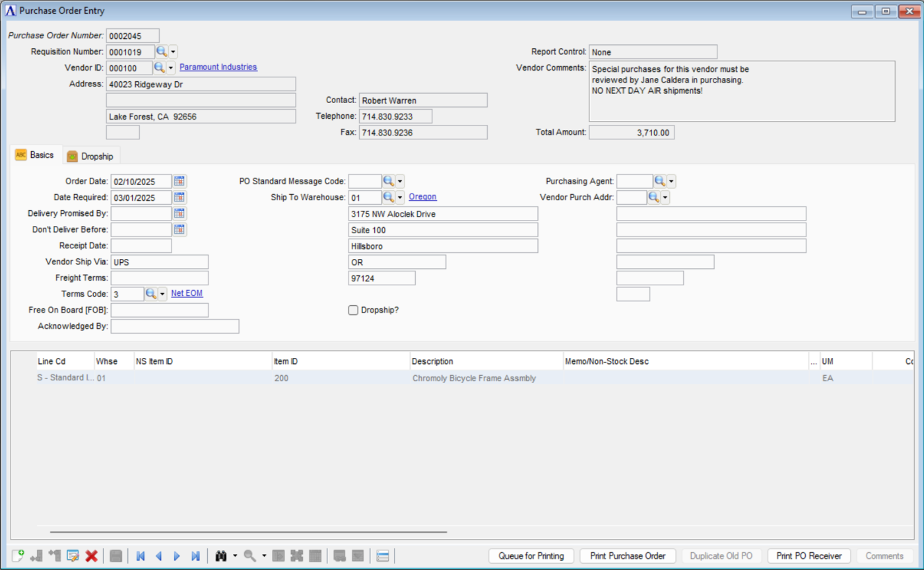
Task: Enable the Dropship? checkbox
Action: [x=353, y=310]
